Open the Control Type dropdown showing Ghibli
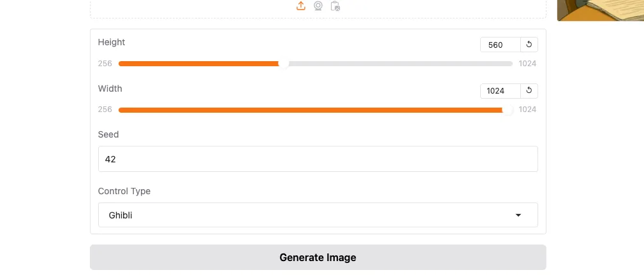The width and height of the screenshot is (644, 277). (318, 215)
